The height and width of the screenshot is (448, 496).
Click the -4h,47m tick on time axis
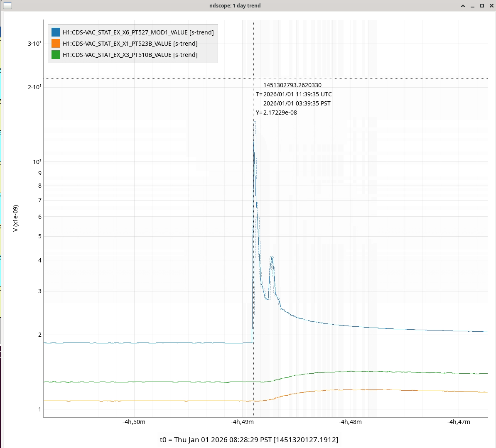459,422
